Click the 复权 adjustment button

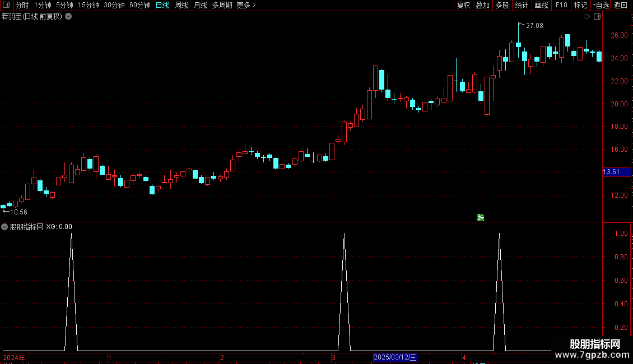tap(463, 5)
